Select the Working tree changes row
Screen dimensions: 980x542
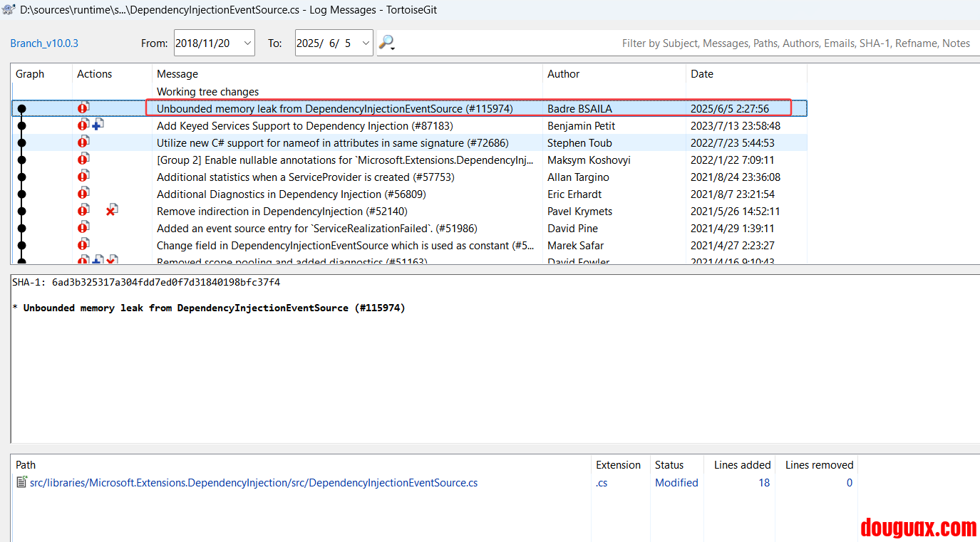click(207, 92)
